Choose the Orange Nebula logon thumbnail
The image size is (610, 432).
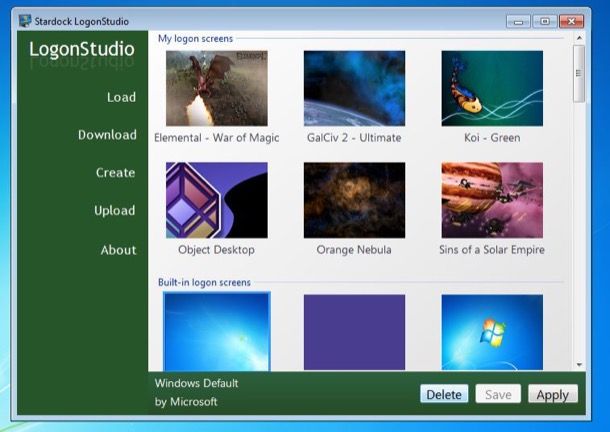coord(354,200)
